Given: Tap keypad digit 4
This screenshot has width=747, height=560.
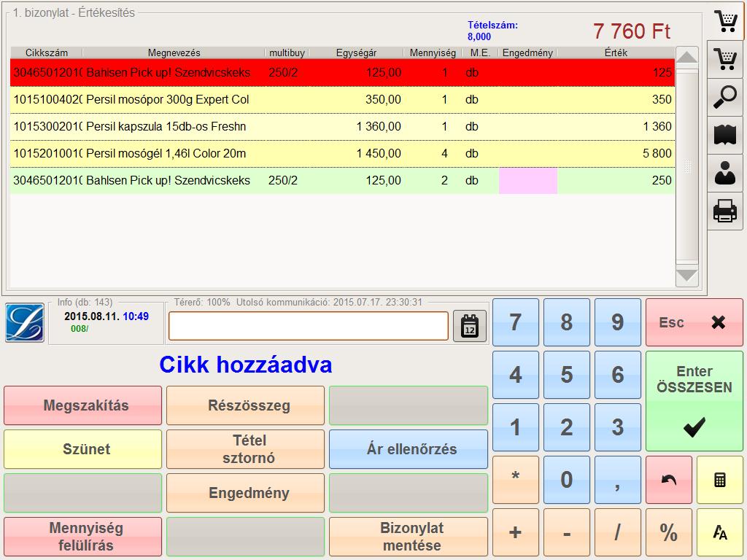Looking at the screenshot, I should 516,375.
